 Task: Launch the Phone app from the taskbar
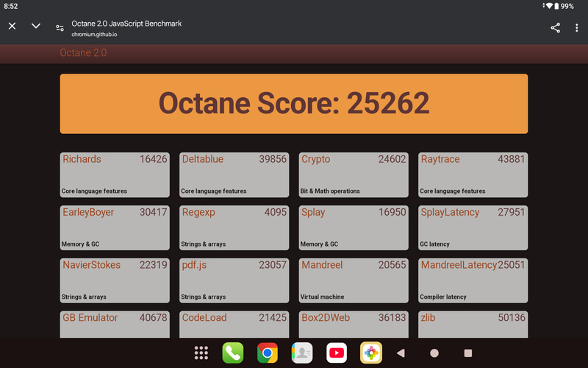tap(233, 353)
